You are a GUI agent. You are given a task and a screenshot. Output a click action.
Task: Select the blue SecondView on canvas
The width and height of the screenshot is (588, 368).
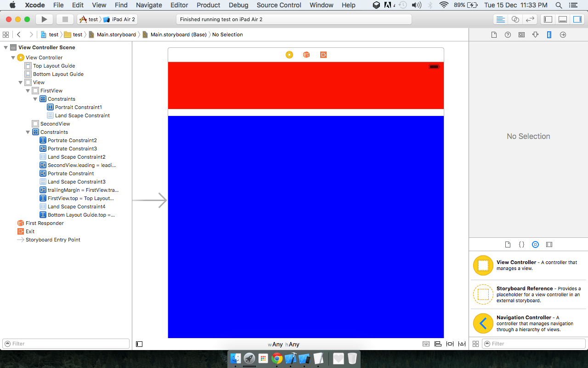click(x=306, y=227)
